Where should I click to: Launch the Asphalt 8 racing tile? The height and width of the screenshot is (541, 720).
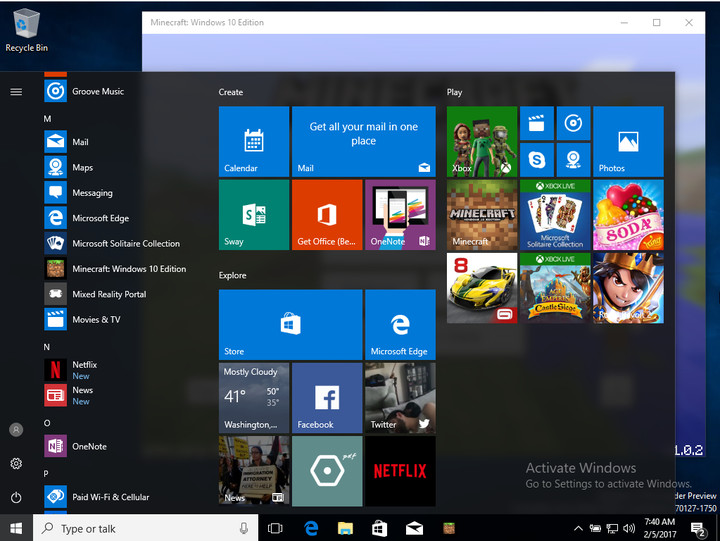pos(482,288)
